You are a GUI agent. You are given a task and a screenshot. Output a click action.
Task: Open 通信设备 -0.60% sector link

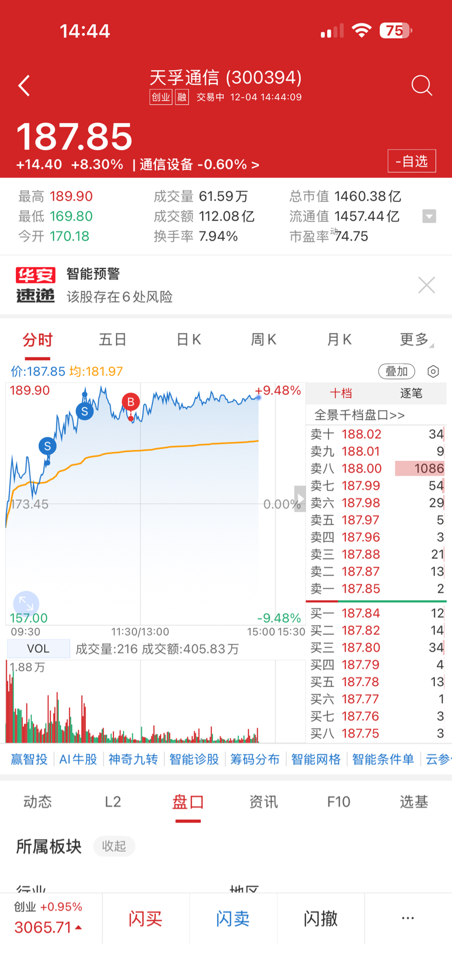200,165
